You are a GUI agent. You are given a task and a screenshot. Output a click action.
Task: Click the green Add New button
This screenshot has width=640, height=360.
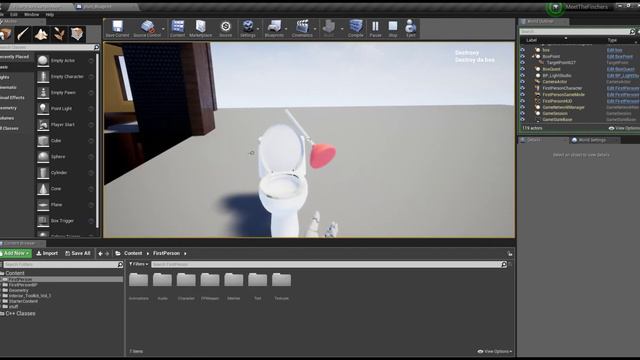point(16,253)
